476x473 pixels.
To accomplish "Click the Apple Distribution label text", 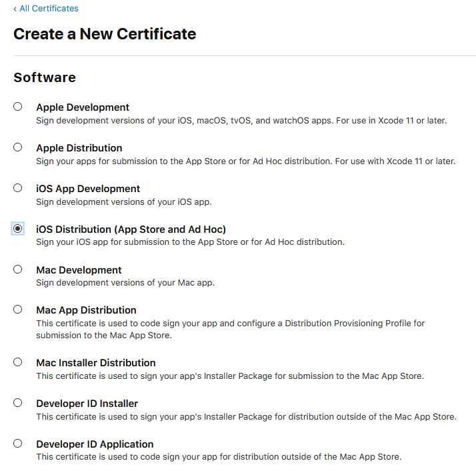I will pos(79,148).
